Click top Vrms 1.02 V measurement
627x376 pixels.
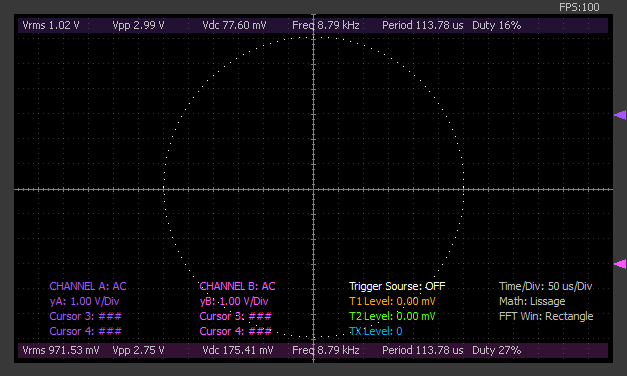coord(51,26)
